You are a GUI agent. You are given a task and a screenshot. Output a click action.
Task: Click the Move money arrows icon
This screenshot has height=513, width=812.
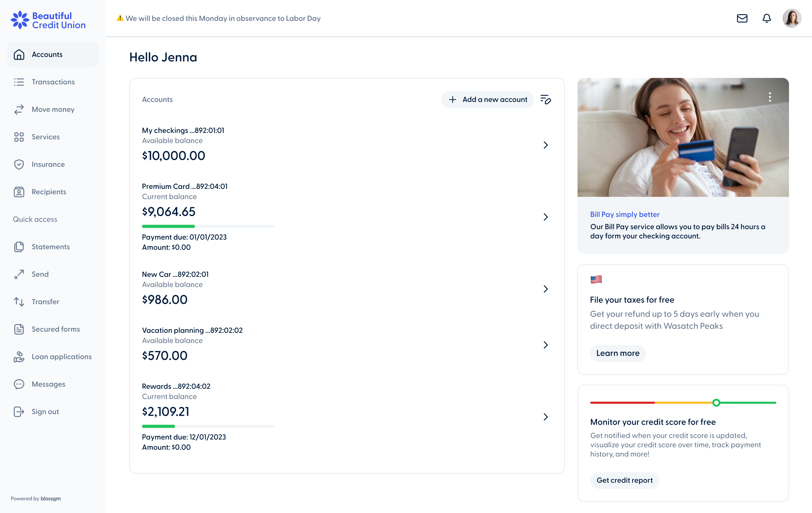coord(19,110)
